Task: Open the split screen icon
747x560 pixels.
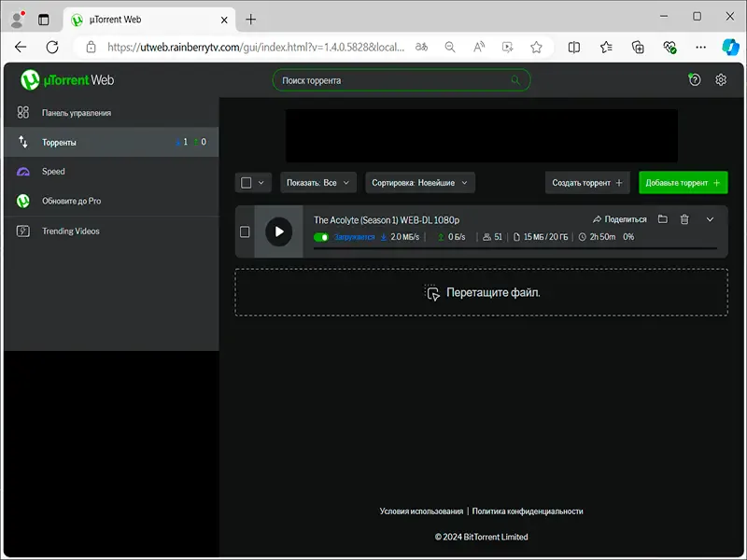Action: 574,48
